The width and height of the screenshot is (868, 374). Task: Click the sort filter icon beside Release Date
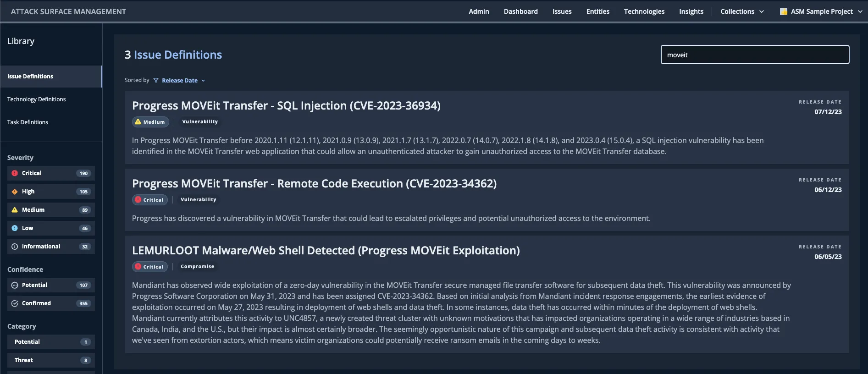156,81
